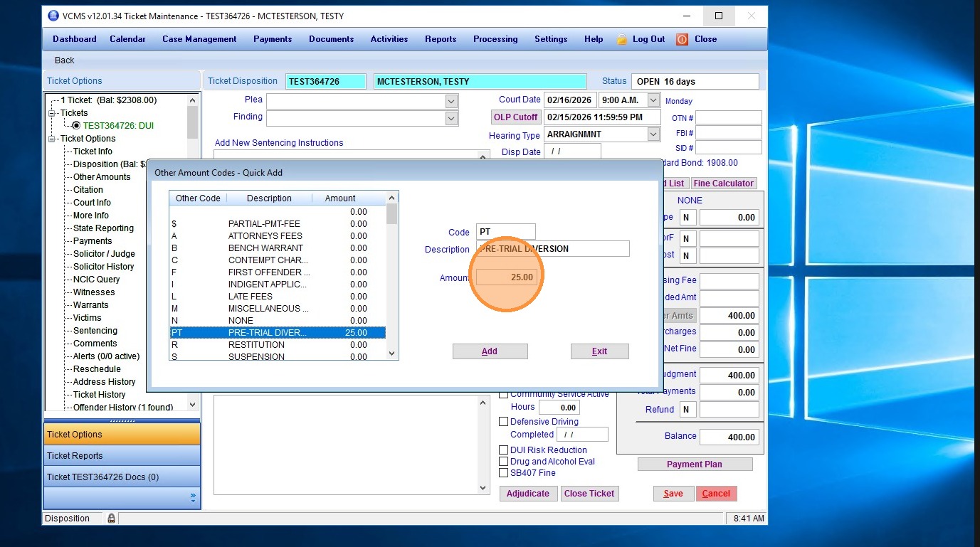Select the TEST364726: DUI ticket radio button
Screen dimensions: 980x547
77,126
